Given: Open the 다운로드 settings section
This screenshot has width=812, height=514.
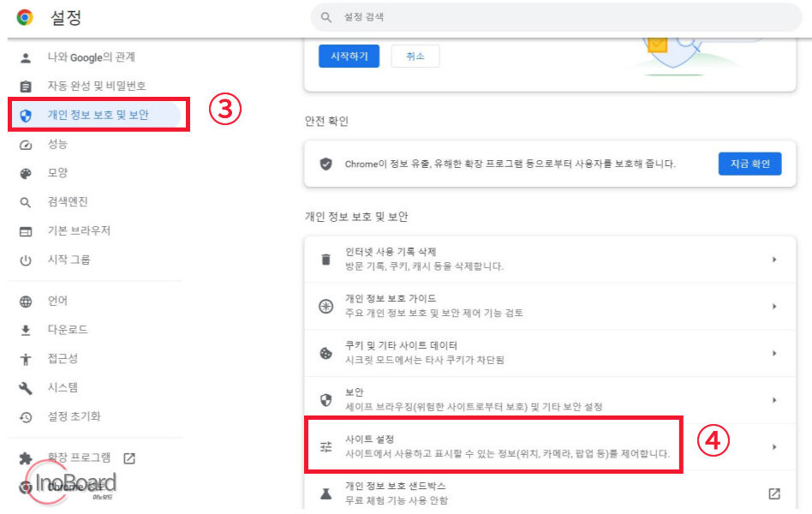Looking at the screenshot, I should click(68, 330).
